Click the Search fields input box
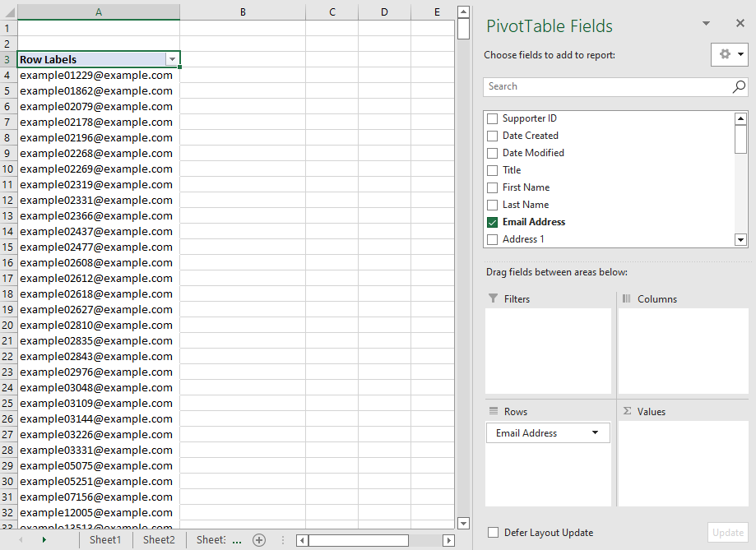 (x=607, y=86)
